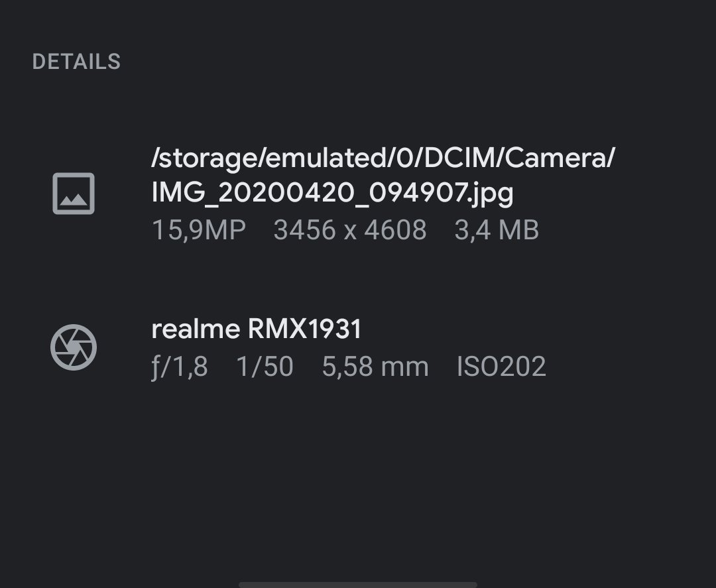This screenshot has width=716, height=588.
Task: Open the /storage/emulated/0/DCIM/Camera/ file path
Action: click(x=383, y=158)
